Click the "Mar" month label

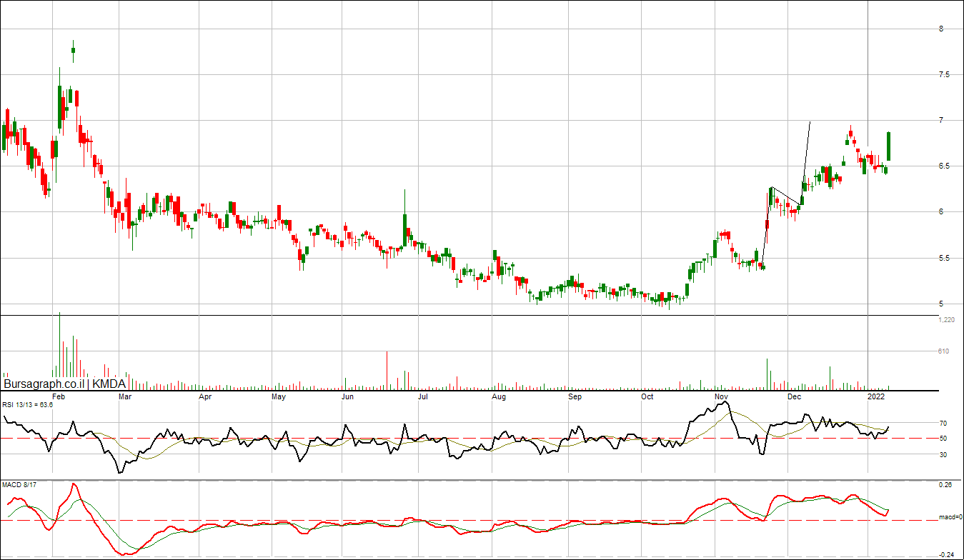[x=124, y=396]
